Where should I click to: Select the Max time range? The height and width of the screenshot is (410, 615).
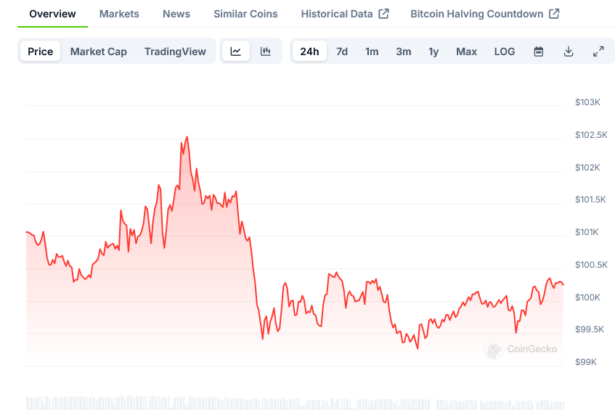tap(466, 51)
